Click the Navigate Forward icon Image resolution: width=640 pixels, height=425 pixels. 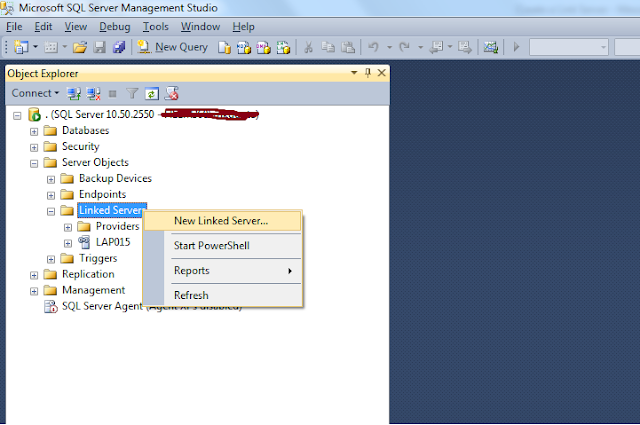coord(464,47)
